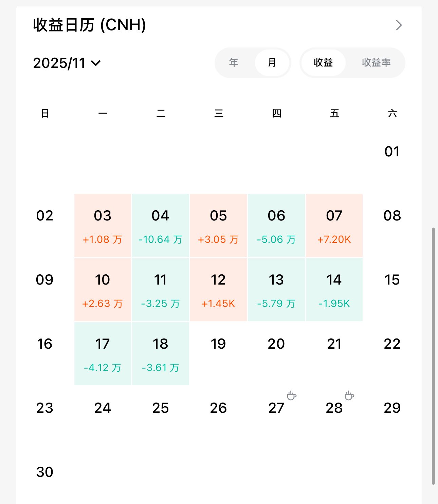Screen dimensions: 438x504
Task: Click the vertical scrollbar on right edge
Action: click(433, 356)
